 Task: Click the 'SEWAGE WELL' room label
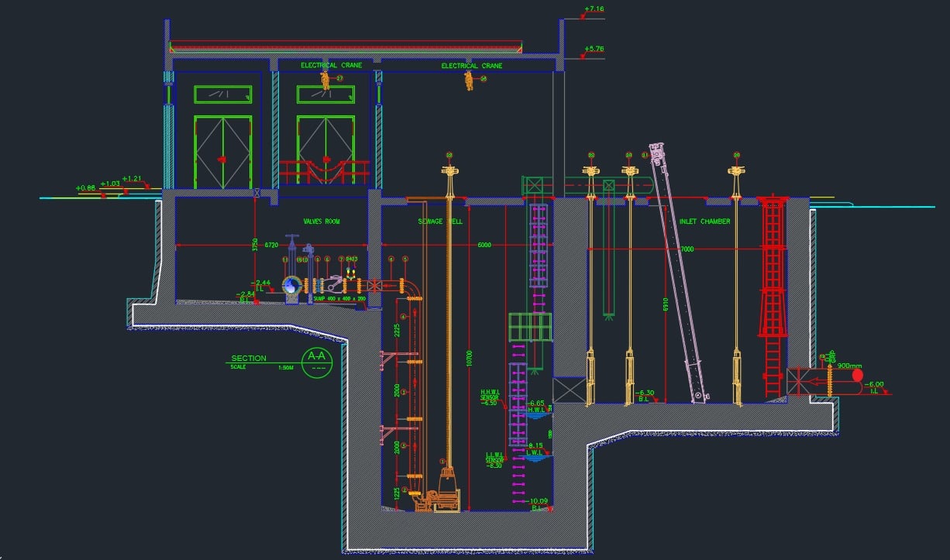coord(441,222)
